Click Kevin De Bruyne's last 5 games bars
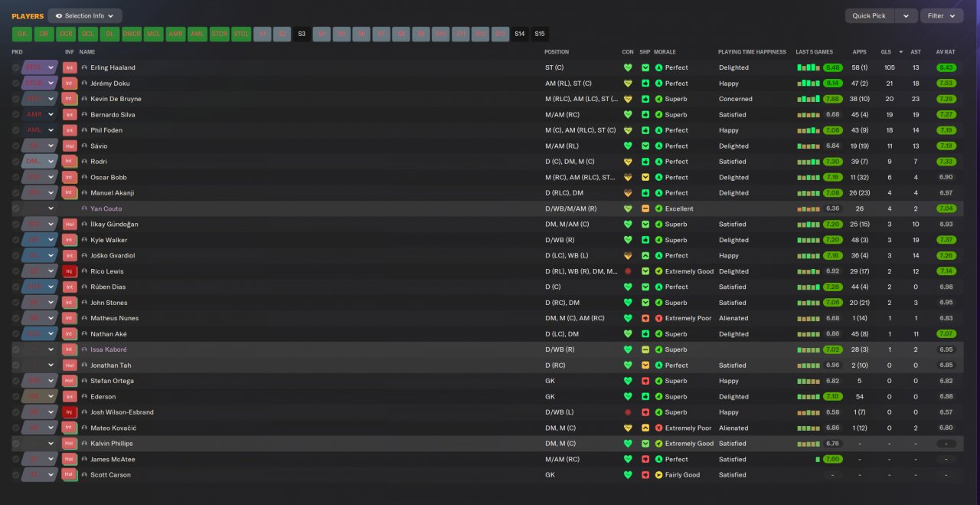Viewport: 980px width, 505px height. click(809, 99)
